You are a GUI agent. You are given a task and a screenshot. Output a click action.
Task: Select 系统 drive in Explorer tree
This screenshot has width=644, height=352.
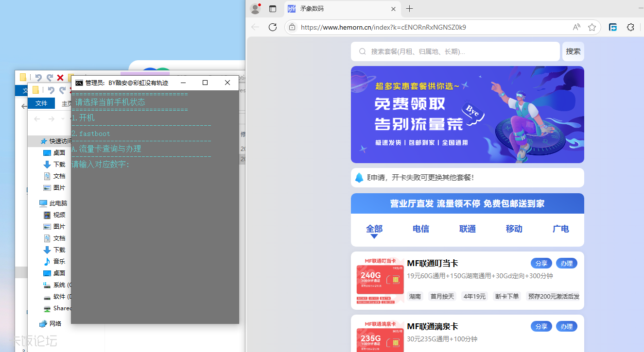coord(57,285)
